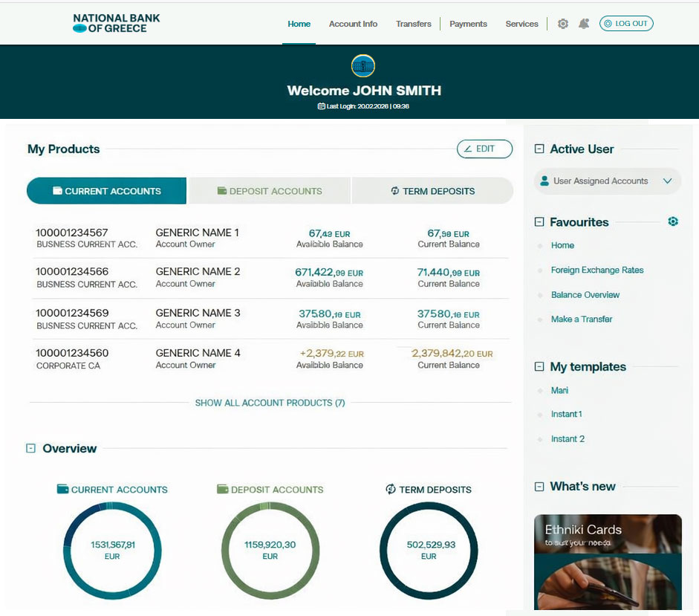Switch to the Term Deposits tab
Screen dimensions: 699x616
[x=432, y=191]
